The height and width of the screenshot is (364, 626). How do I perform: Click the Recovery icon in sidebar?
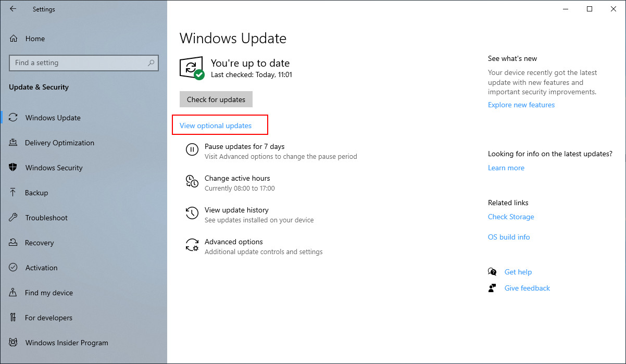point(14,243)
